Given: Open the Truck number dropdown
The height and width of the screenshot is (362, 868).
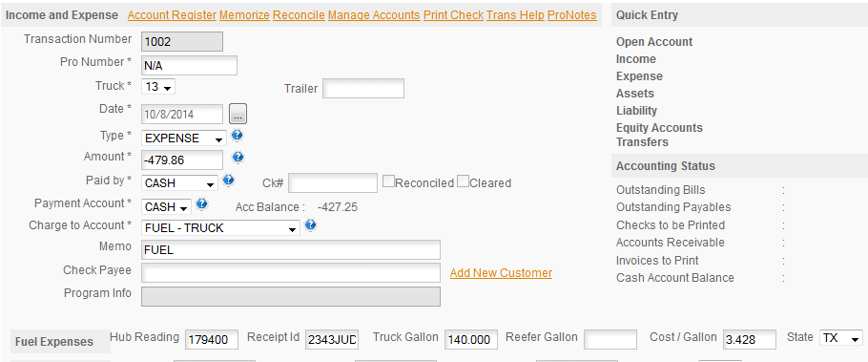Looking at the screenshot, I should (159, 87).
